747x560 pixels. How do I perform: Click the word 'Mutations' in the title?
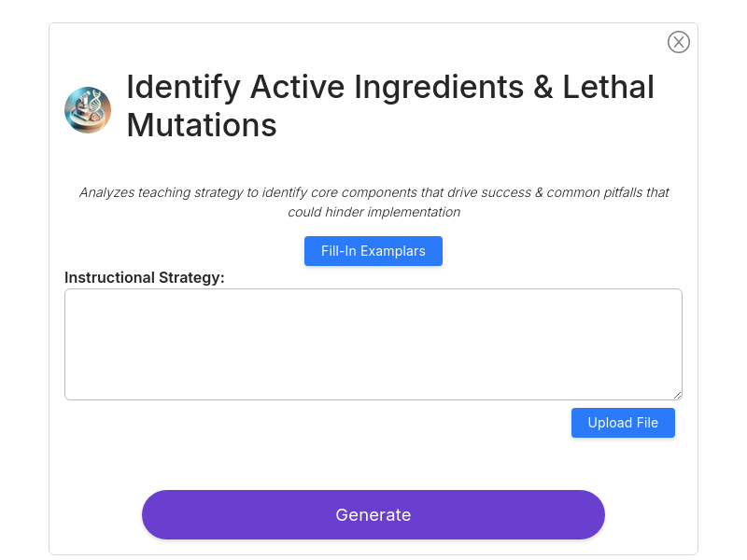coord(202,125)
